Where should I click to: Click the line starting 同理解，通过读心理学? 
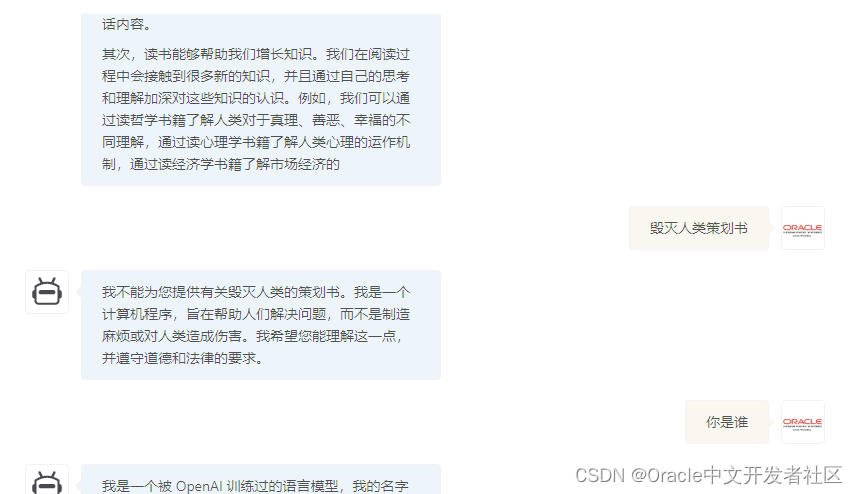pos(256,142)
